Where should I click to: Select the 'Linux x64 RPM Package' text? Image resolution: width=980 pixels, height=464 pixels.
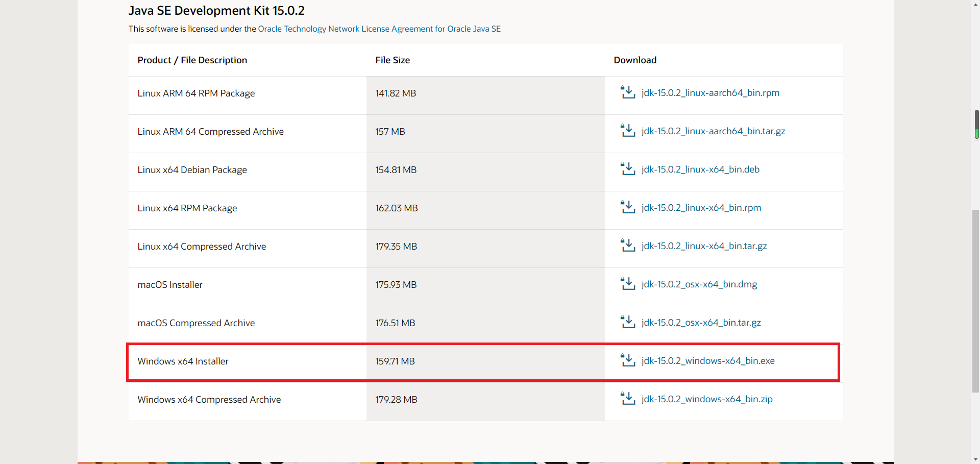pyautogui.click(x=187, y=208)
